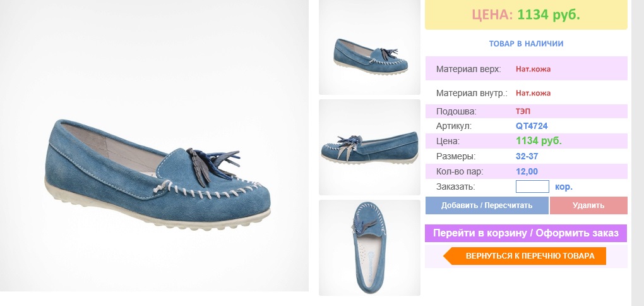Click the article number QT4724
Viewport: 644px width, 306px height.
coord(532,126)
